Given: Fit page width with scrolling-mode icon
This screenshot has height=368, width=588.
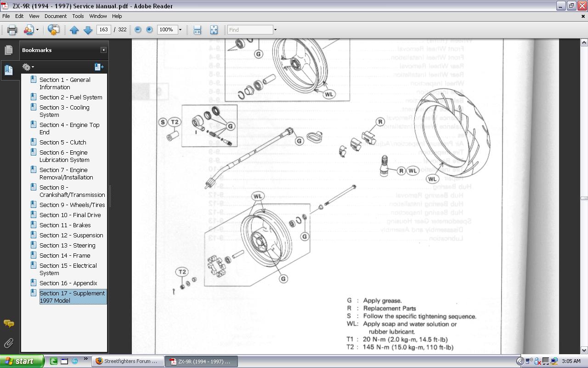Looking at the screenshot, I should click(x=197, y=30).
